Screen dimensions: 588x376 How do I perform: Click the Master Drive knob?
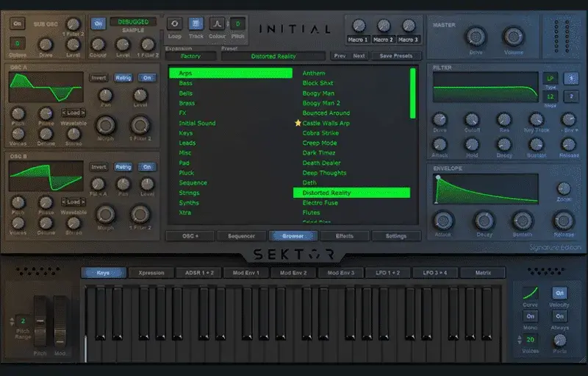click(x=476, y=37)
